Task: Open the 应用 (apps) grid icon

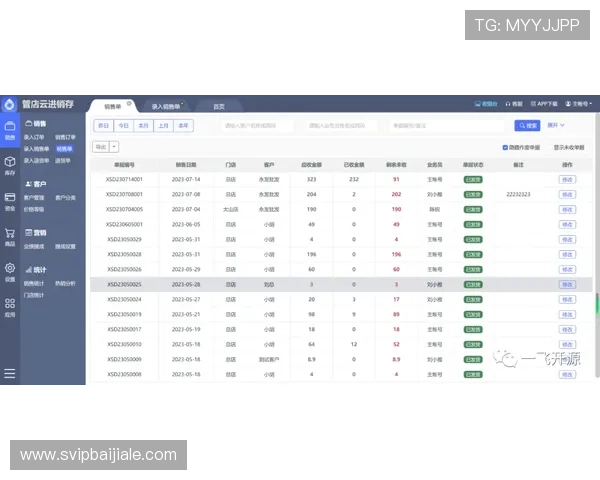Action: pyautogui.click(x=9, y=306)
